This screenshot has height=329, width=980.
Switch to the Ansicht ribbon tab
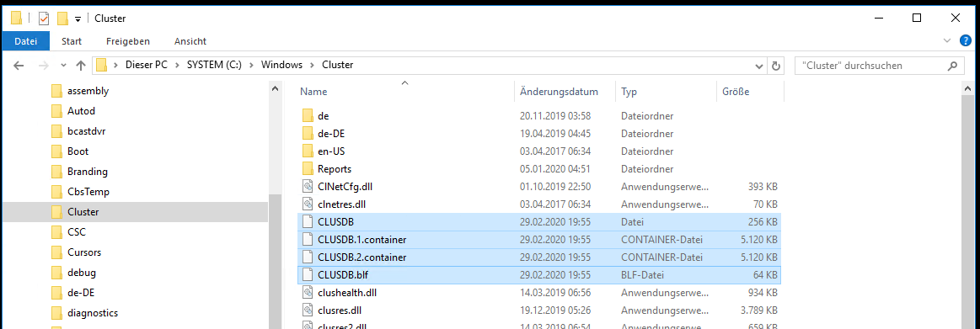190,41
